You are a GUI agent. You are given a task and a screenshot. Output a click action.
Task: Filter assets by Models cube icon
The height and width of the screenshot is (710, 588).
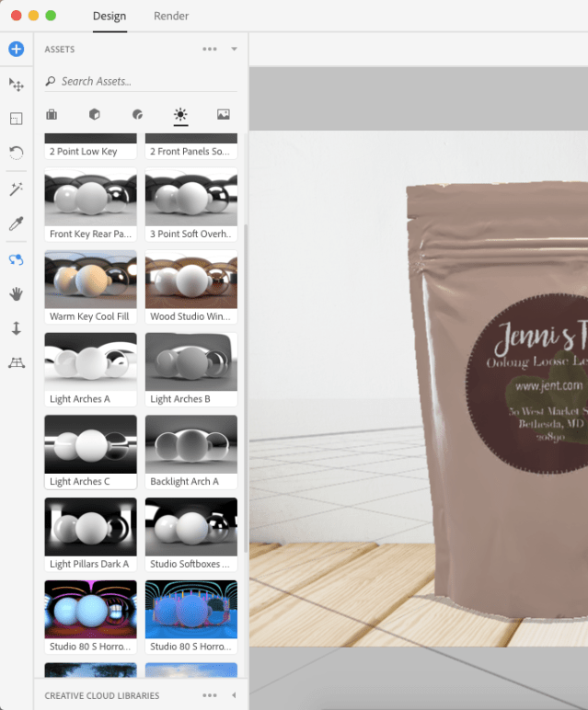94,115
